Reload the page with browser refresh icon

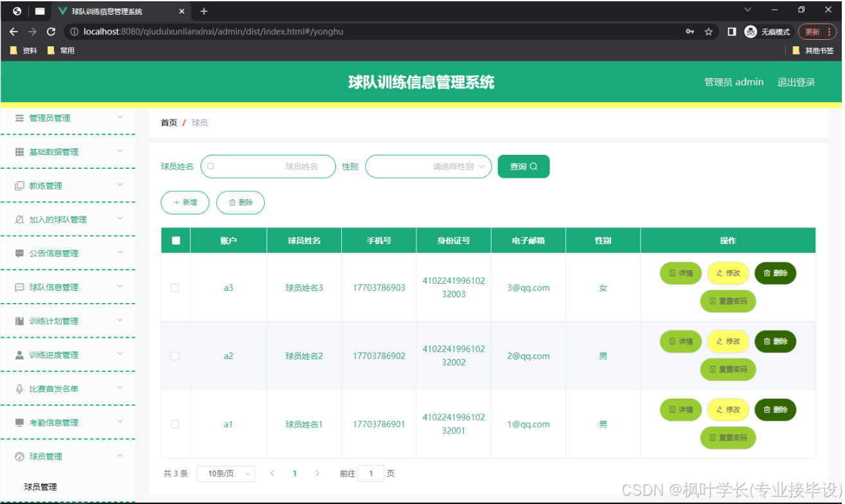click(x=51, y=31)
